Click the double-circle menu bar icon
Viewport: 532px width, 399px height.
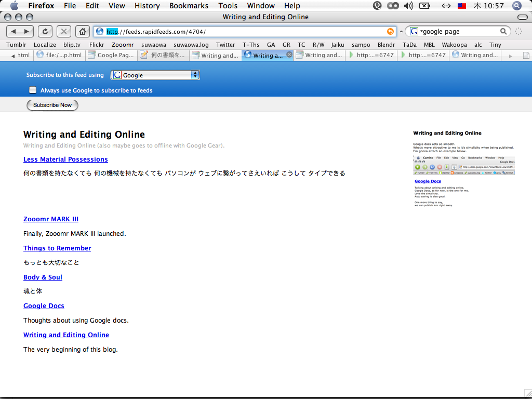(x=393, y=6)
